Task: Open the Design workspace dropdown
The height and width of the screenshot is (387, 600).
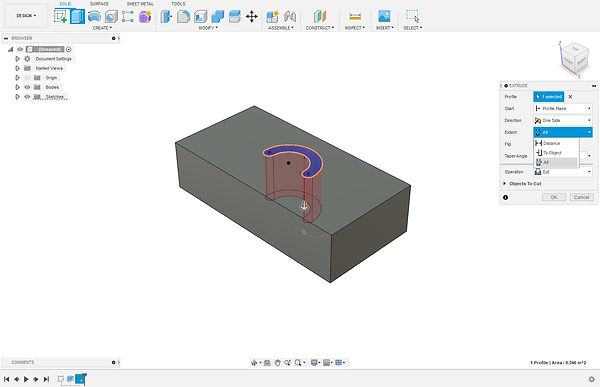Action: (26, 16)
